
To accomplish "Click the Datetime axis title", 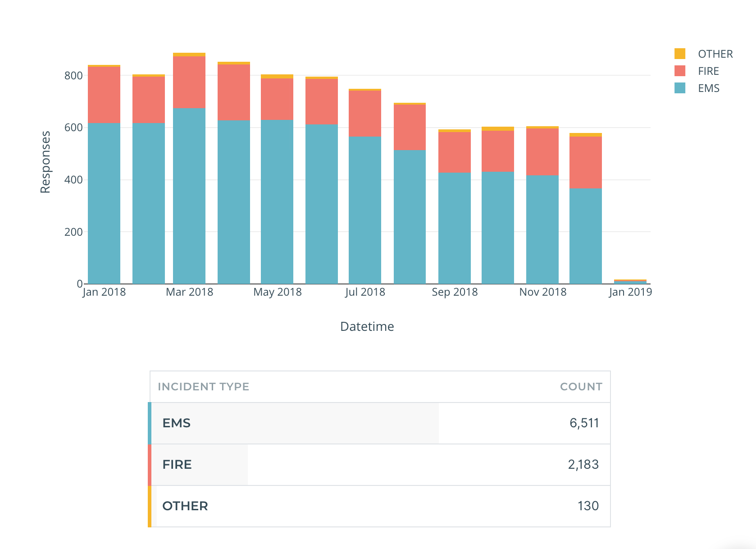I will pyautogui.click(x=367, y=326).
